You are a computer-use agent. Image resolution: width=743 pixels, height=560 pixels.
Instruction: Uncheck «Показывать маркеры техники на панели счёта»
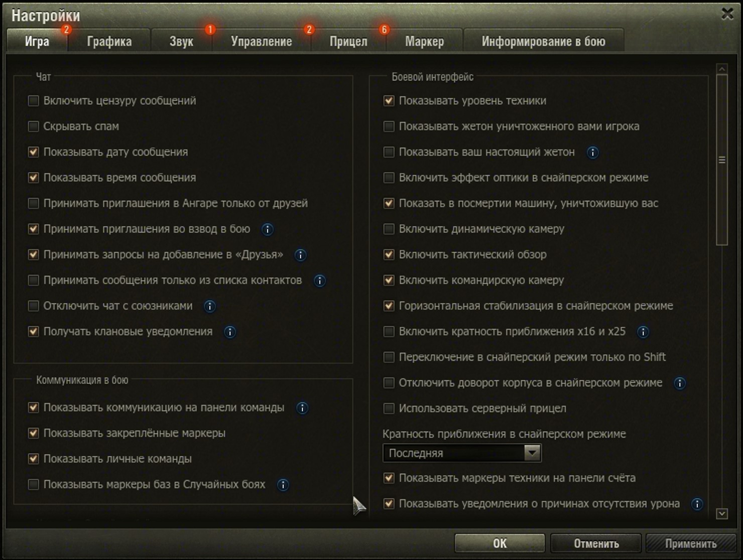coord(389,478)
